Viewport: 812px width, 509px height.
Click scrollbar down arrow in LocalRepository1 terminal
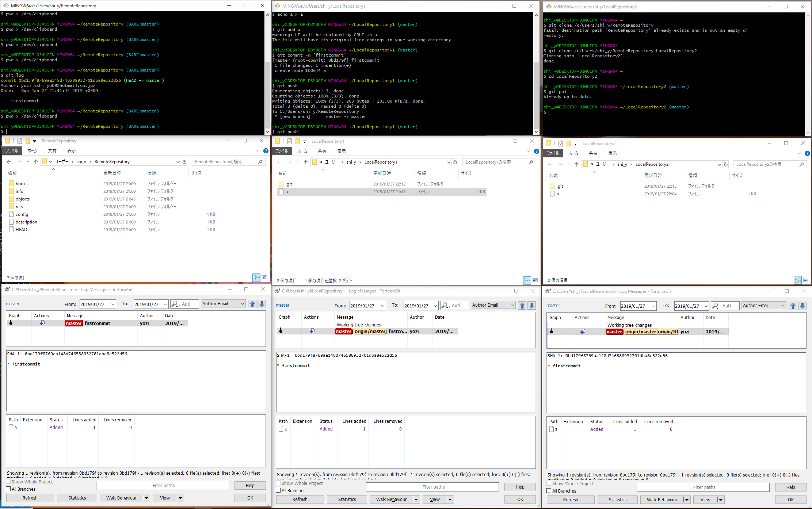point(536,132)
